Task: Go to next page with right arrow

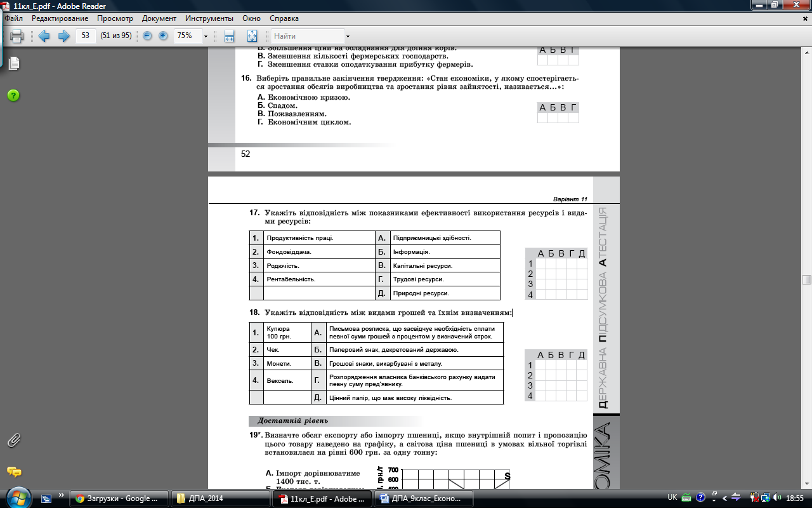Action: tap(63, 36)
